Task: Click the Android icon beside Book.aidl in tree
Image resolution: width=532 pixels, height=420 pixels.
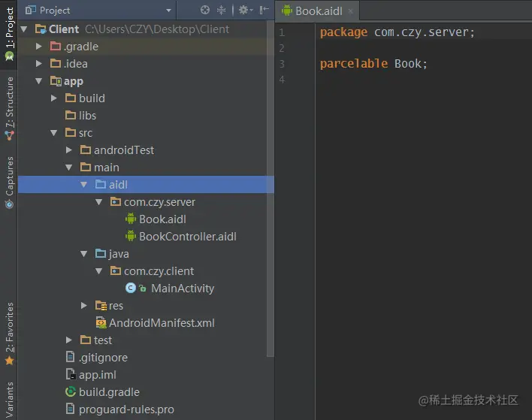Action: [131, 219]
